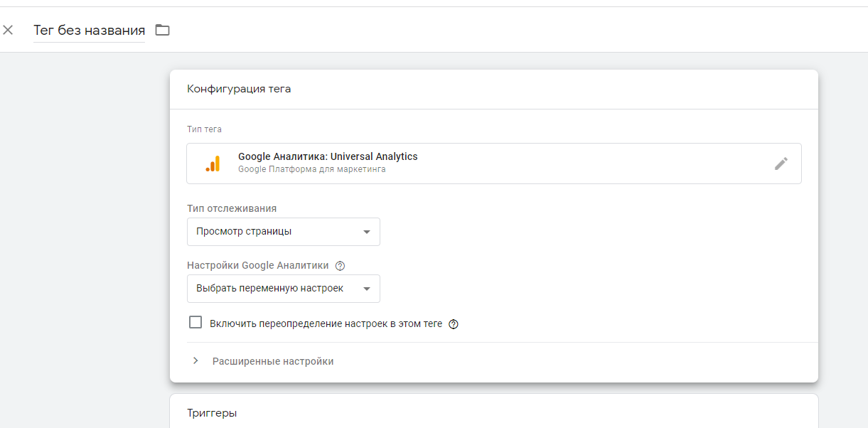Close the tag editor with X icon
Image resolution: width=868 pixels, height=428 pixels.
[x=8, y=30]
